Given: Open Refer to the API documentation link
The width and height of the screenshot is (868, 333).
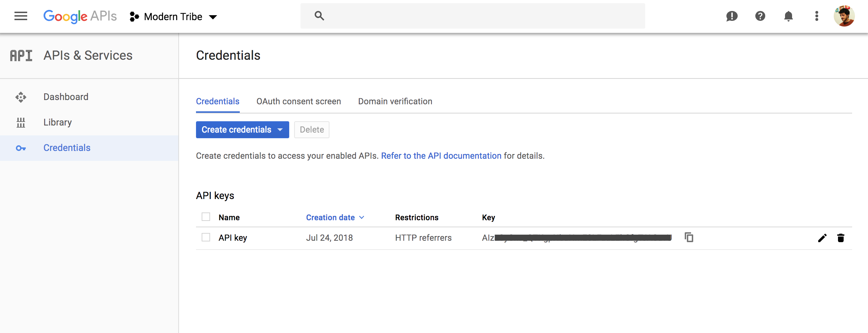Looking at the screenshot, I should point(441,156).
